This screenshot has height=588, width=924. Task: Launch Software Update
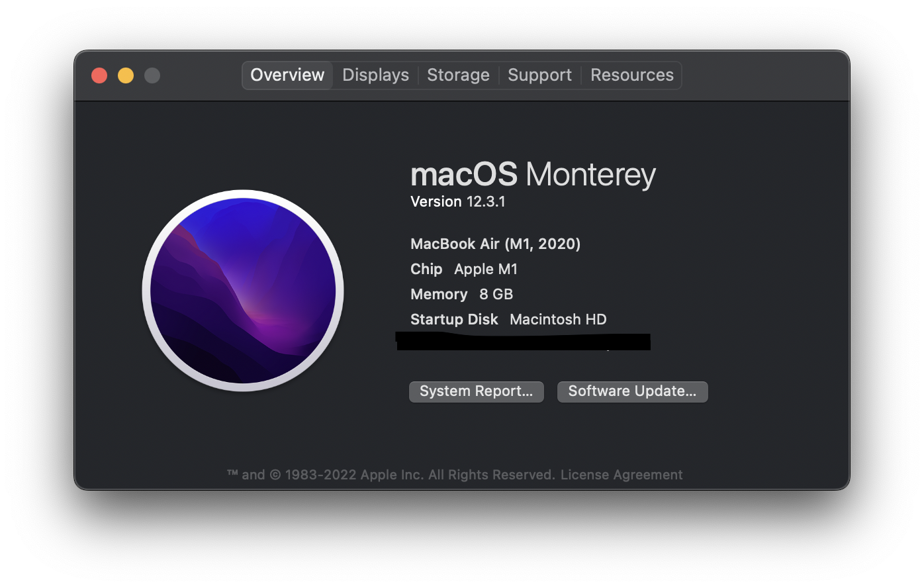coord(632,391)
